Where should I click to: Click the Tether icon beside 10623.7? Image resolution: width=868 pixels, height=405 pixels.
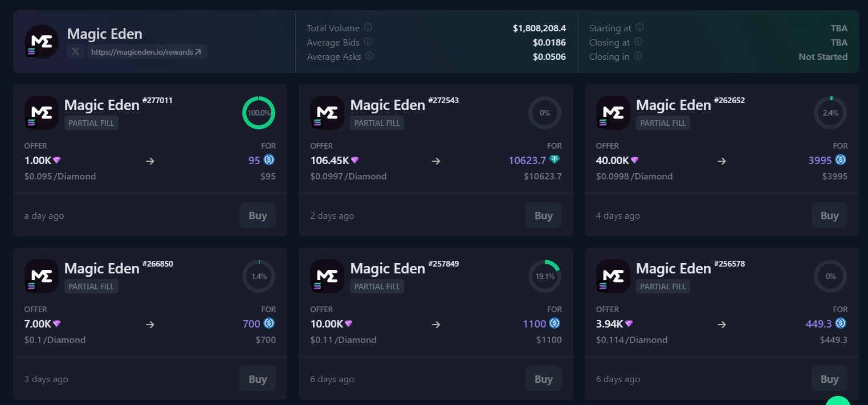pos(555,160)
